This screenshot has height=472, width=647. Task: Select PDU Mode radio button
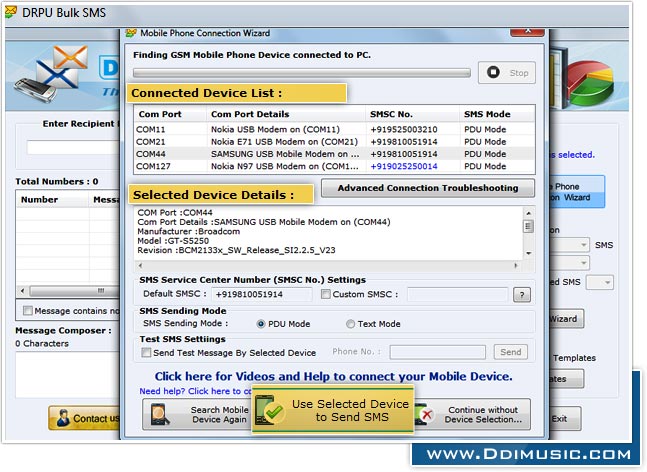tap(261, 324)
